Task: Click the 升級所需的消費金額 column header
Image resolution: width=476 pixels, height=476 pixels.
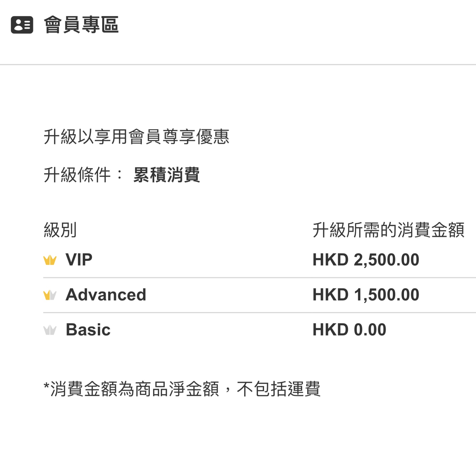Action: pos(388,230)
